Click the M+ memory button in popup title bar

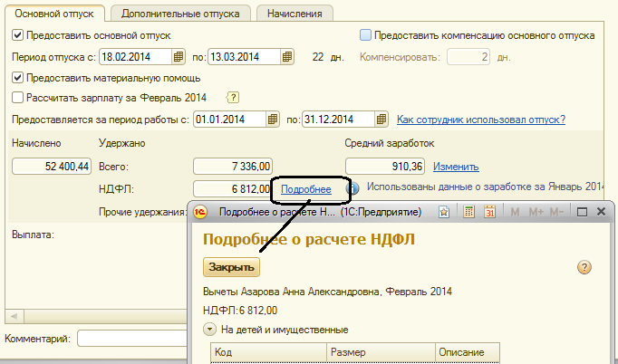point(536,212)
